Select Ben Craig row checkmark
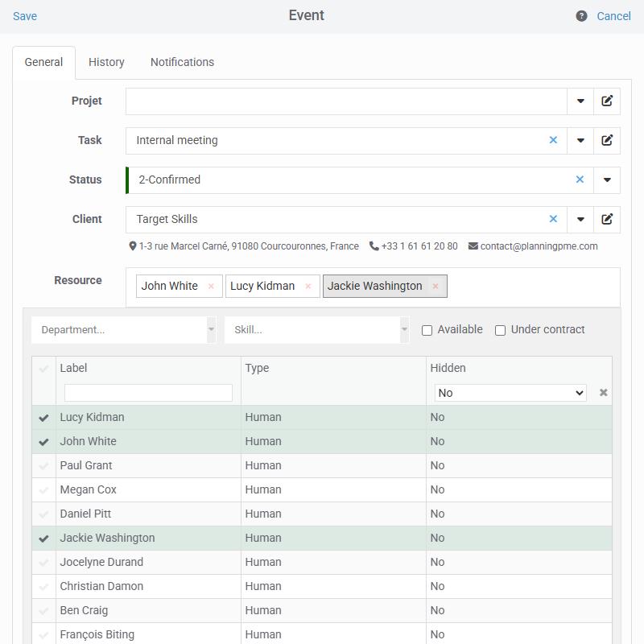This screenshot has width=644, height=644. click(43, 611)
